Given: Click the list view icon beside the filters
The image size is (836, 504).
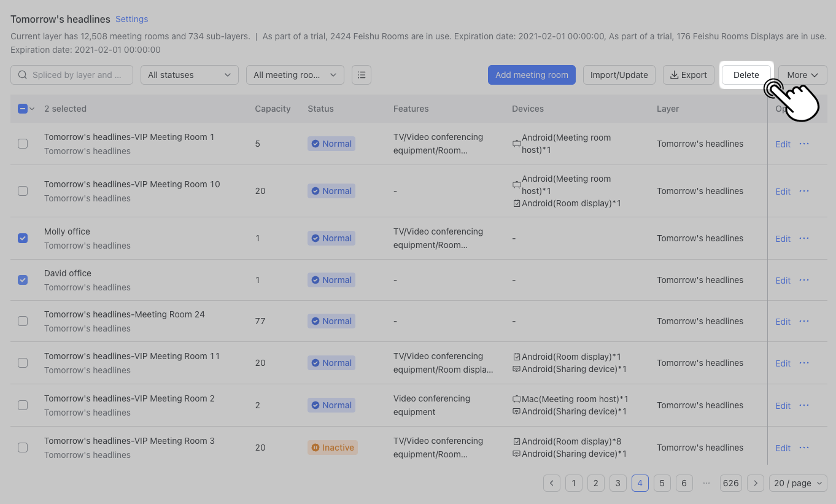Looking at the screenshot, I should (x=362, y=74).
